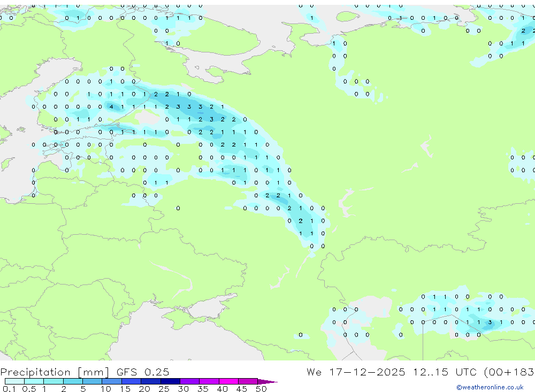Viewport: 535px width, 392px height.
Task: Select the 40–45 mm magenta legend swatch
Action: (x=228, y=381)
